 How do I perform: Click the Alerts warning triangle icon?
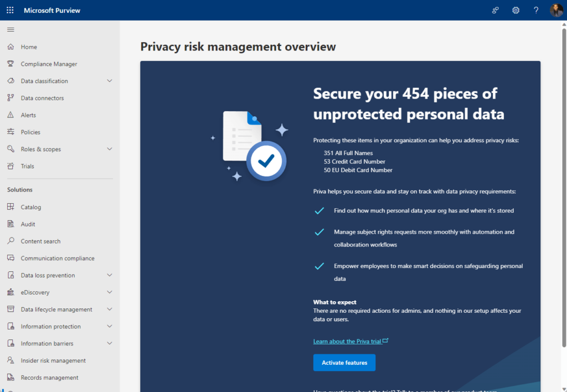pos(11,115)
